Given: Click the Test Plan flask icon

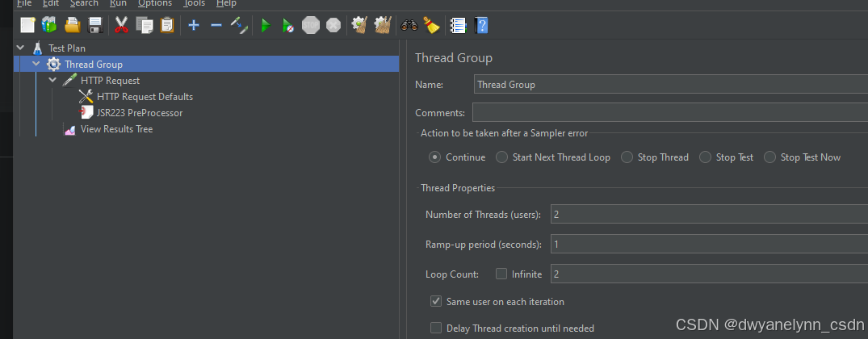Looking at the screenshot, I should pyautogui.click(x=37, y=48).
